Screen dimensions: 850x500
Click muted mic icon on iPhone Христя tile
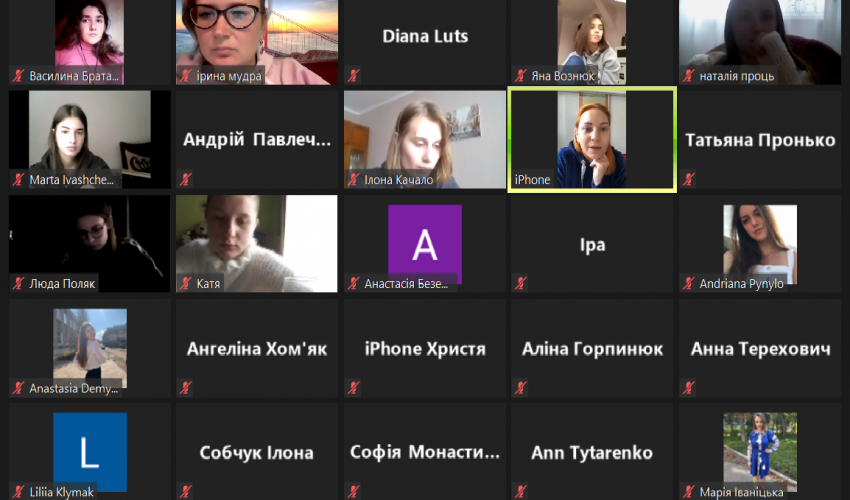353,388
